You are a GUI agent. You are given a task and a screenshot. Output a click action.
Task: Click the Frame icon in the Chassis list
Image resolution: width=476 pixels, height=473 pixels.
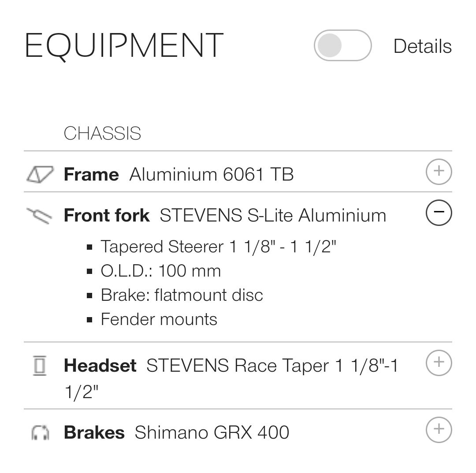(40, 174)
